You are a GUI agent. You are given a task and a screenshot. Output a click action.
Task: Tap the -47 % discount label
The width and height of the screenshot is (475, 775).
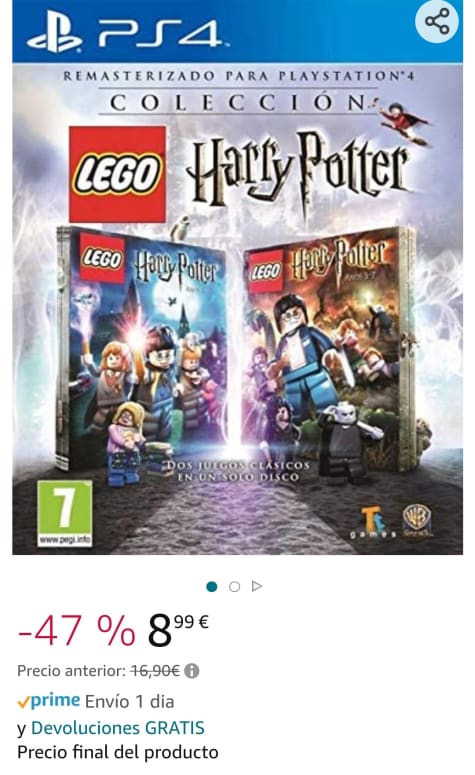[76, 631]
